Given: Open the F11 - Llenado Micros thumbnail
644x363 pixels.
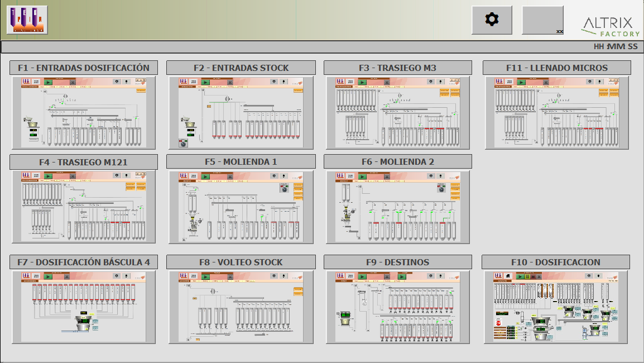Looking at the screenshot, I should coord(556,113).
